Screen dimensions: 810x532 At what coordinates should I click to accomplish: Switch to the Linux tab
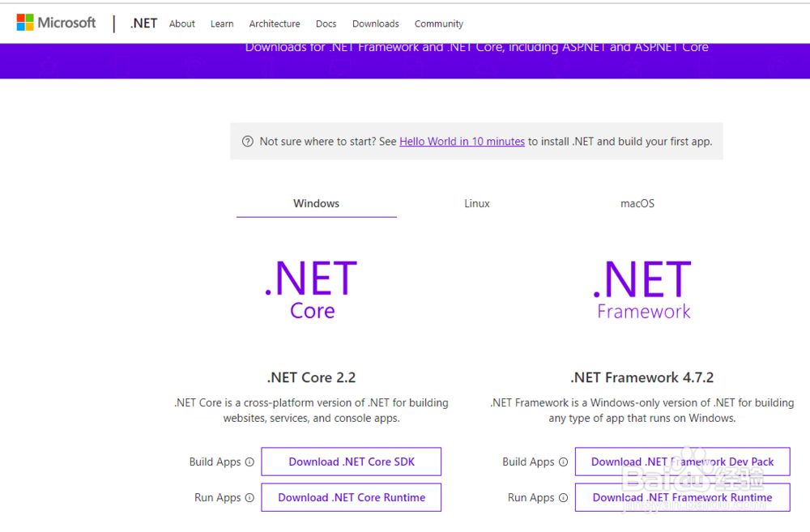(476, 203)
